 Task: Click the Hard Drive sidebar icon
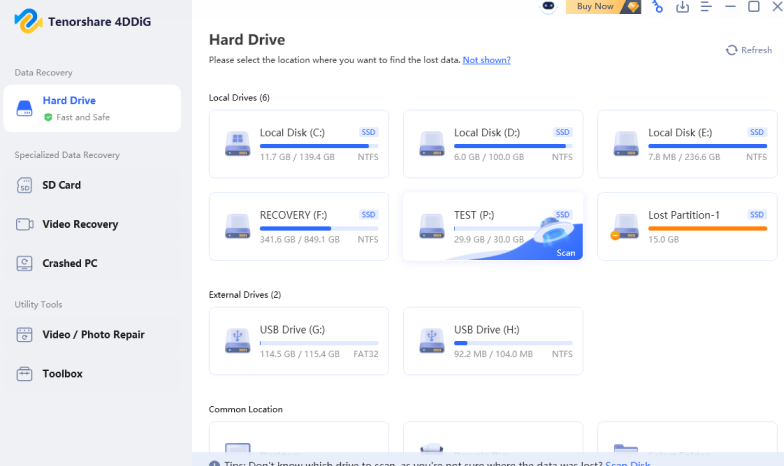(x=24, y=108)
